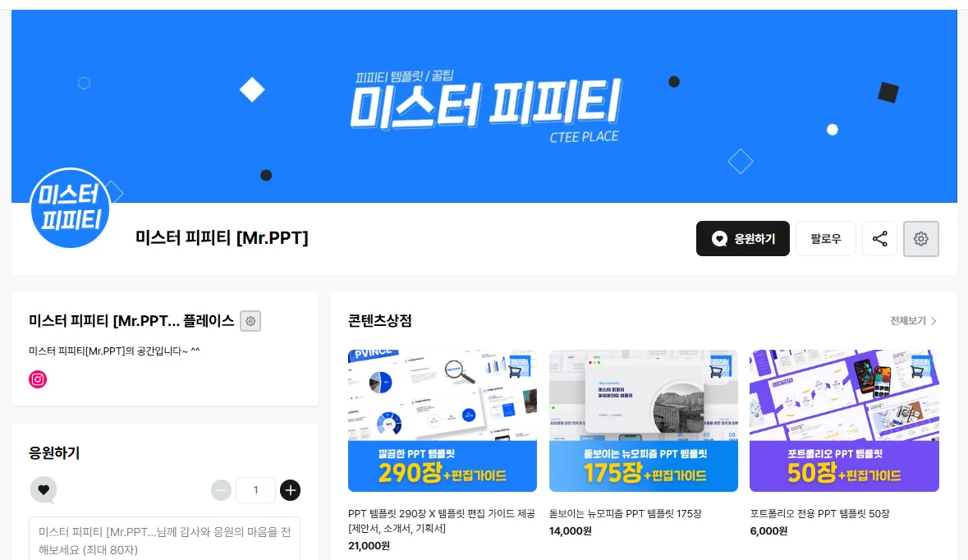Open the Instagram link icon
968x560 pixels.
tap(38, 379)
